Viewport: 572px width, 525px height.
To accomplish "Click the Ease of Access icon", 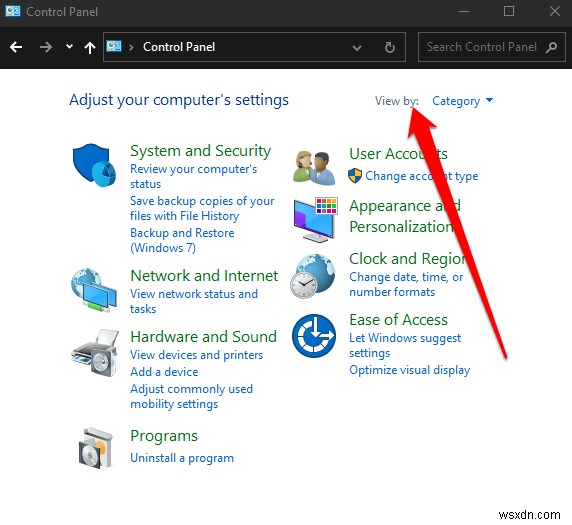I will click(x=314, y=336).
